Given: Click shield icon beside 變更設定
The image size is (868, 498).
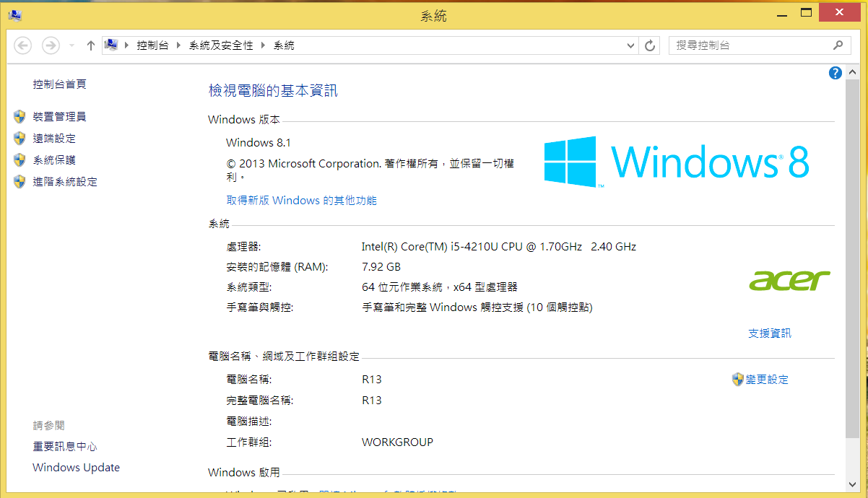Looking at the screenshot, I should 737,379.
